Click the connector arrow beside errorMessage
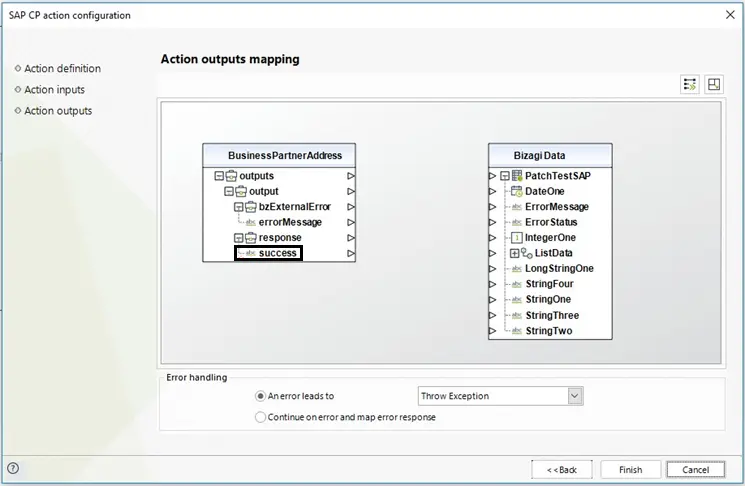Screen dimensions: 745x486 (351, 222)
